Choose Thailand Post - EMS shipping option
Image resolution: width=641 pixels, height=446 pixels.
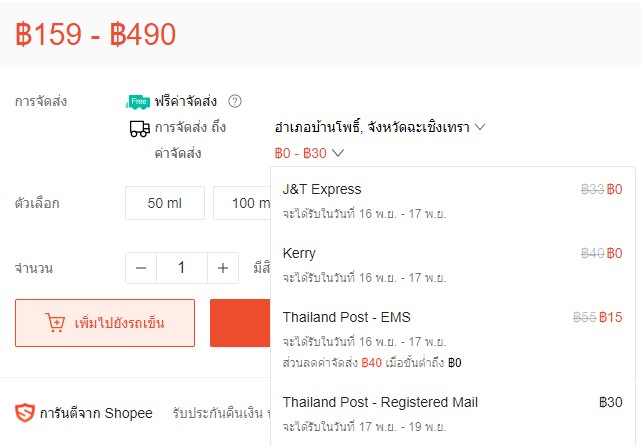[453, 339]
